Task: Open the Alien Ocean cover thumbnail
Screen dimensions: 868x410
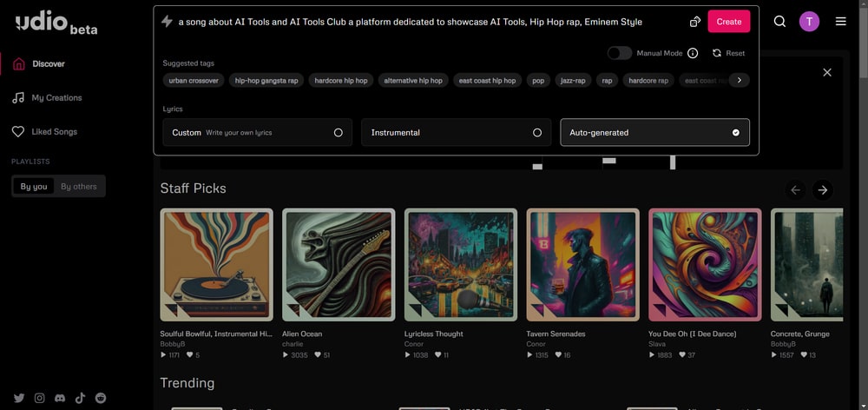Action: click(x=339, y=265)
